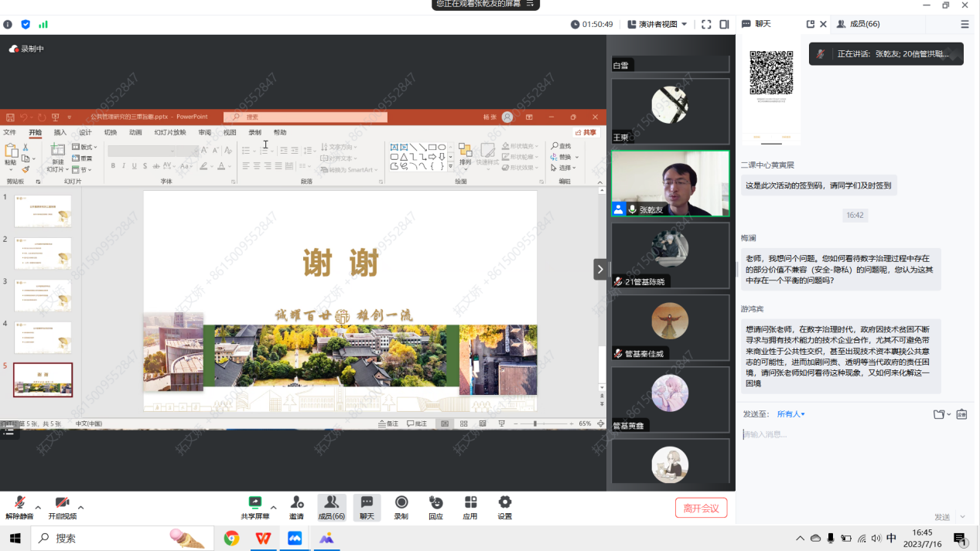Click the Record (录制) icon
The width and height of the screenshot is (980, 551).
[x=401, y=503]
